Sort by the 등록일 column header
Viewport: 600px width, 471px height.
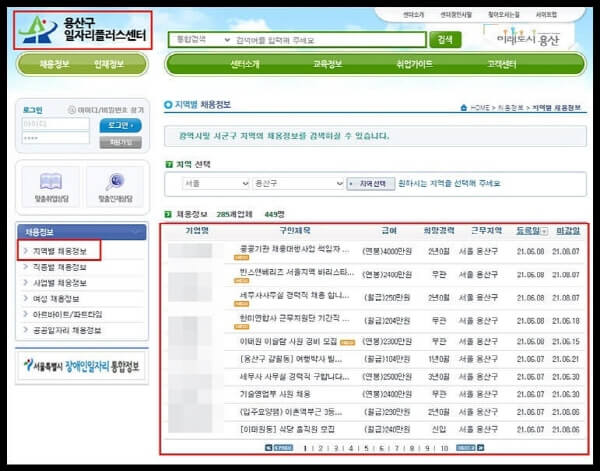(528, 231)
